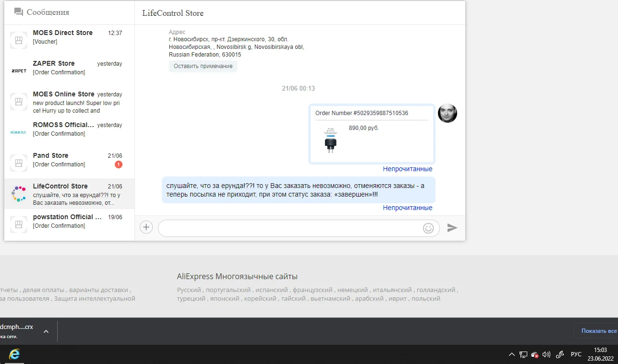
Task: Open the японский language site link
Action: click(224, 299)
